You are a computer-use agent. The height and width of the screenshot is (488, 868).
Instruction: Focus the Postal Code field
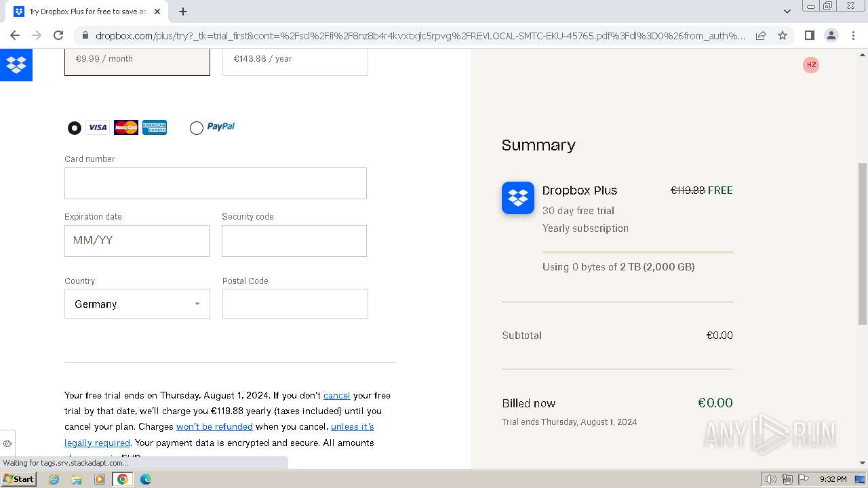(x=295, y=304)
